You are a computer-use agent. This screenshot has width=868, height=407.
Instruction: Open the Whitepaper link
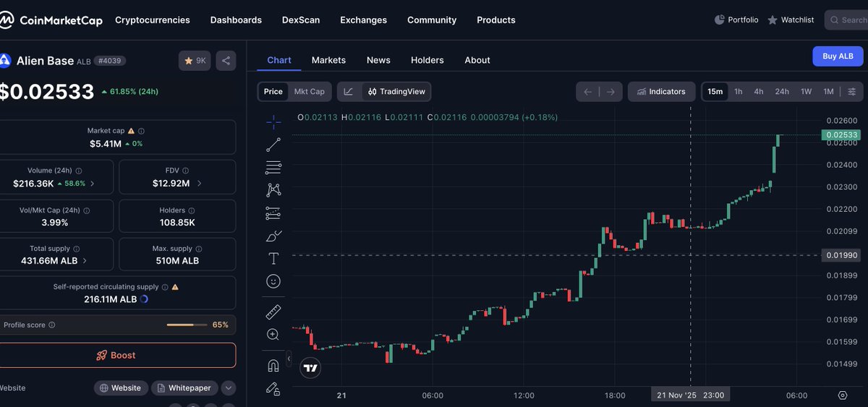184,388
